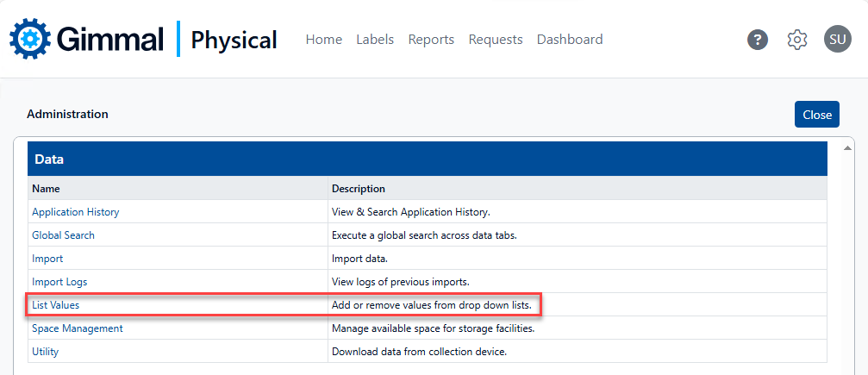
Task: Open the Import Logs link
Action: point(59,281)
